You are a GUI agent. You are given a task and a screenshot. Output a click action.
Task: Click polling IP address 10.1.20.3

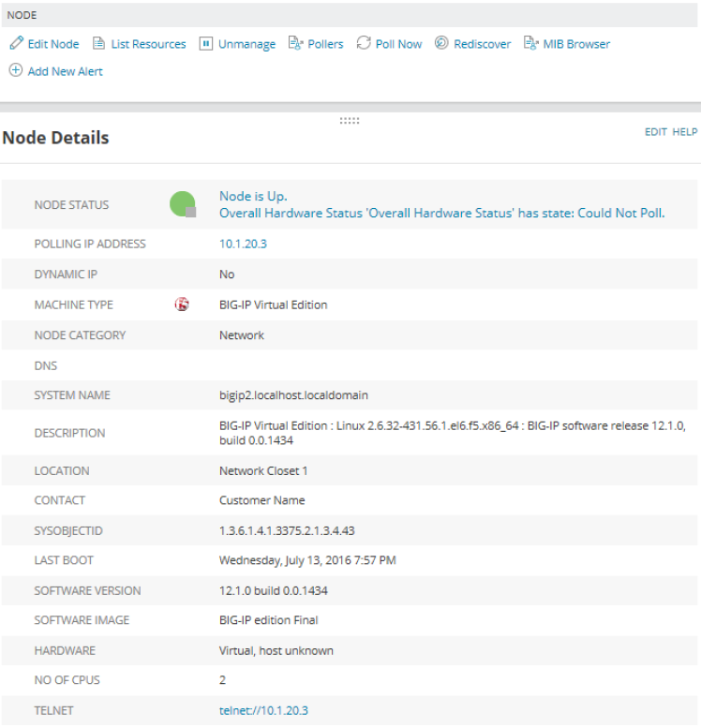click(243, 244)
